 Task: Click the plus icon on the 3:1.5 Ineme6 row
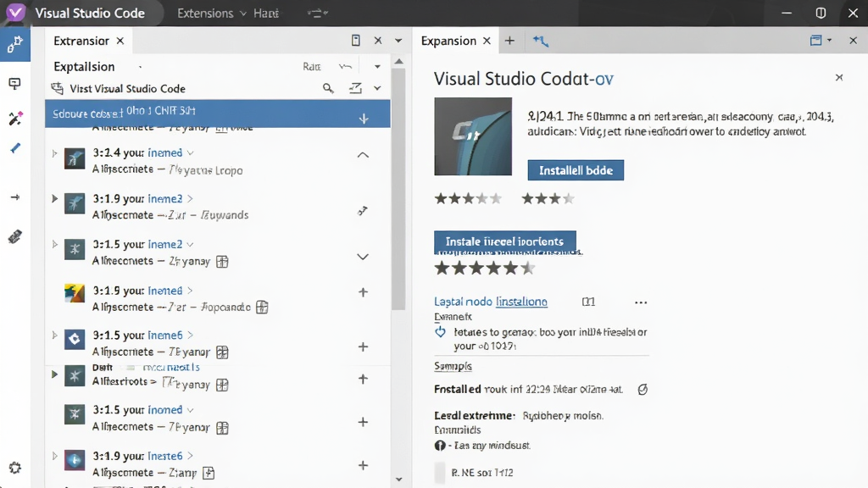363,347
